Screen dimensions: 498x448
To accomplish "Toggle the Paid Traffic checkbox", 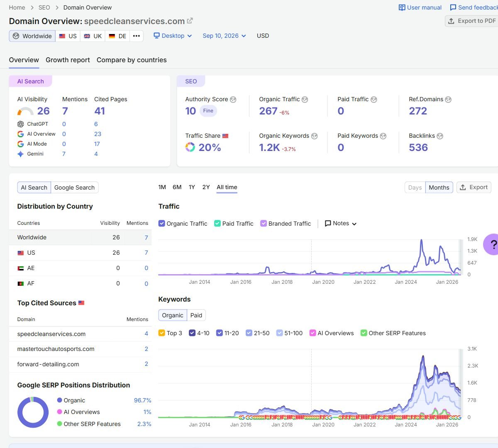I will [217, 224].
